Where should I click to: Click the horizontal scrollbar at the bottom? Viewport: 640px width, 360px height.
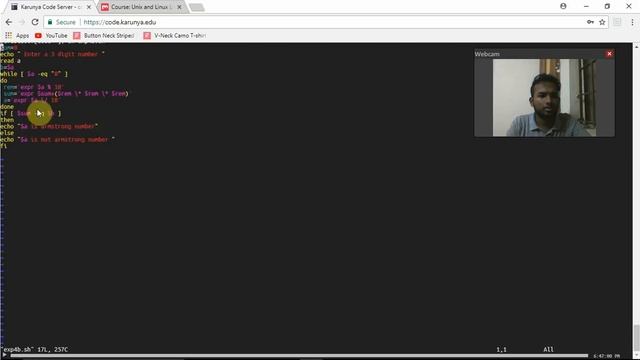tap(299, 356)
